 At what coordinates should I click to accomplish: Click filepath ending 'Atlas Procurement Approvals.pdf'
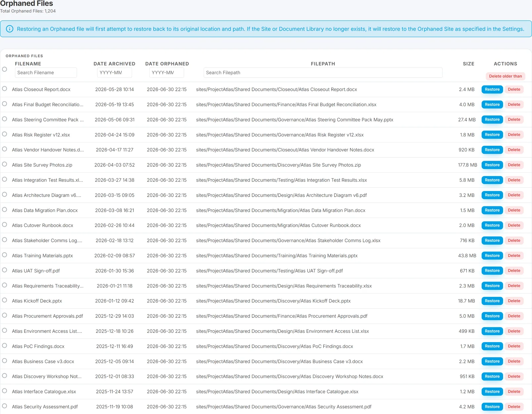[282, 316]
